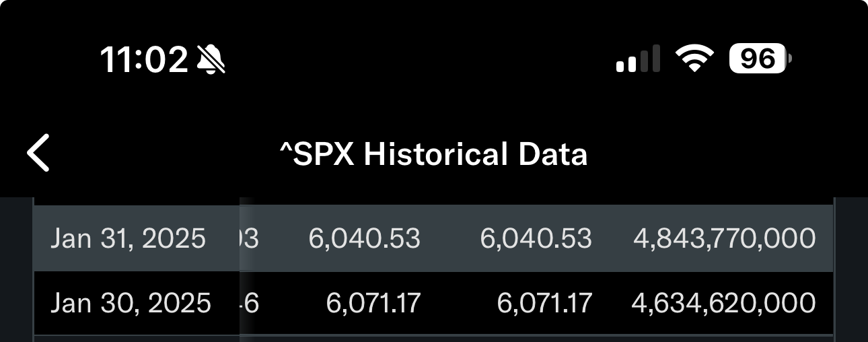Screen dimensions: 868x342
Task: Click the 6,040.53 value beside truncated 03
Action: click(x=365, y=238)
